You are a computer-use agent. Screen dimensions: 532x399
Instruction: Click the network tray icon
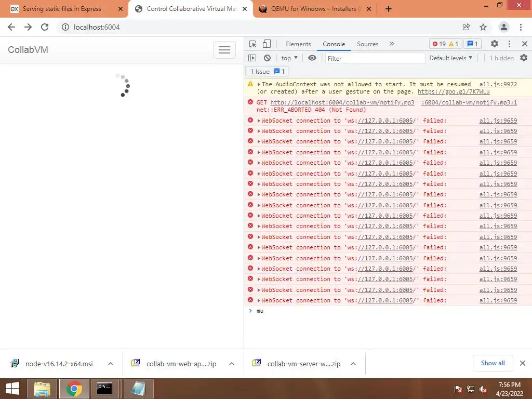(x=471, y=389)
